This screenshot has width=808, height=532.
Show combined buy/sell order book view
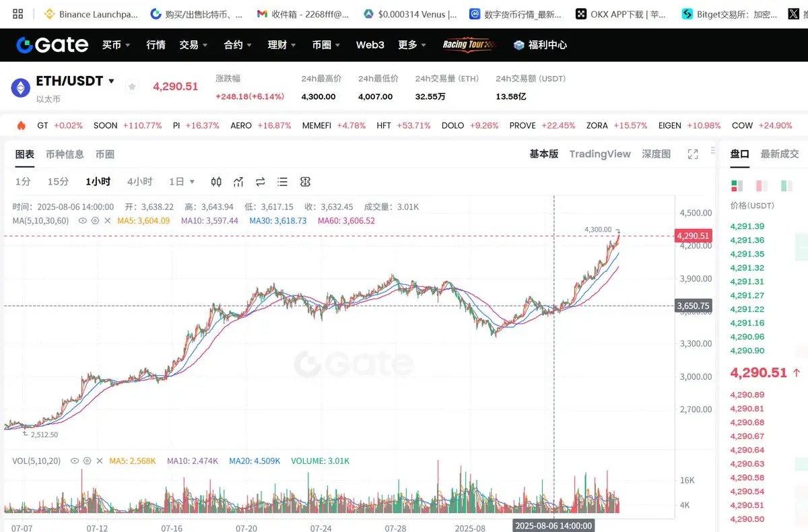(x=737, y=186)
